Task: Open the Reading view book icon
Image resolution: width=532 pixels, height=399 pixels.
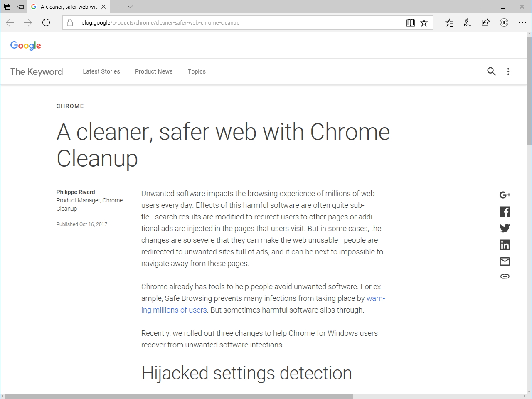Action: coord(410,23)
